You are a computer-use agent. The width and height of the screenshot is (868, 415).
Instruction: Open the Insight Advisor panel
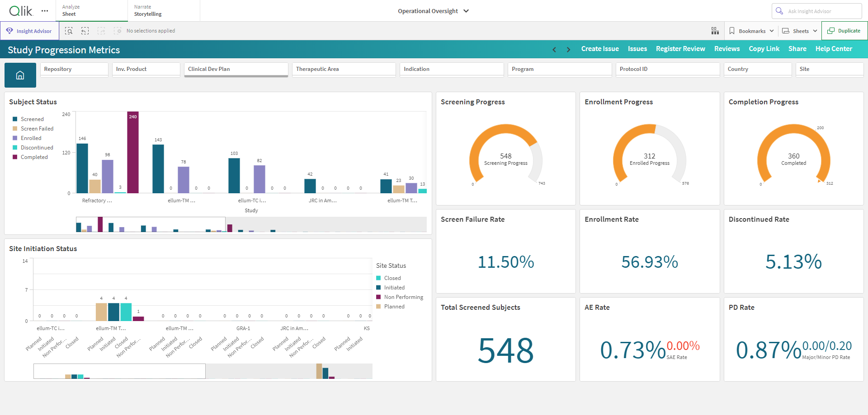[29, 31]
